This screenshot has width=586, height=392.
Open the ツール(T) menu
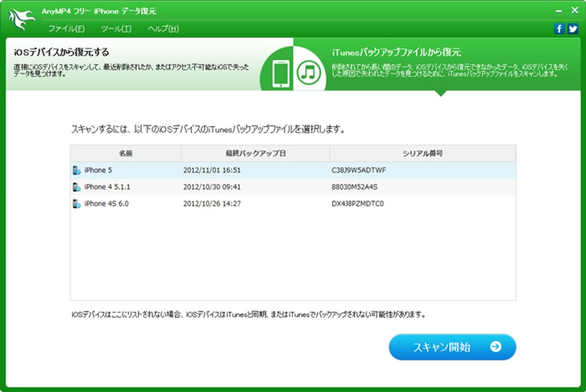tap(116, 29)
